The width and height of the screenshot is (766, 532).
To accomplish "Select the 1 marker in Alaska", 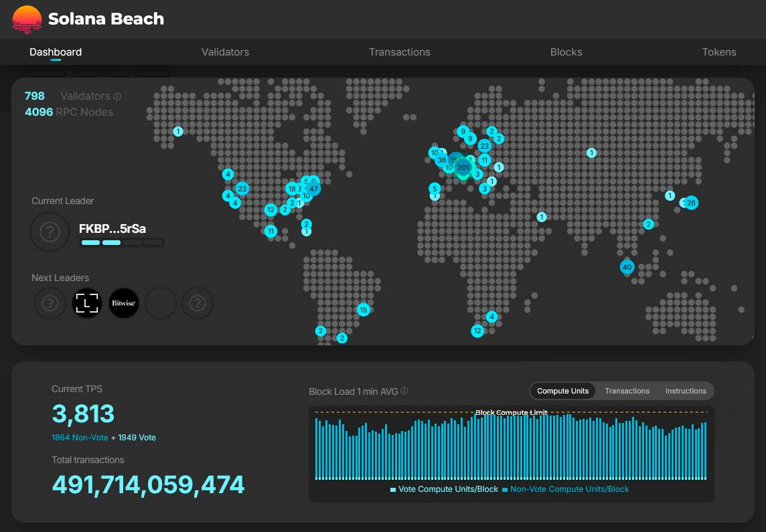I will click(x=178, y=131).
